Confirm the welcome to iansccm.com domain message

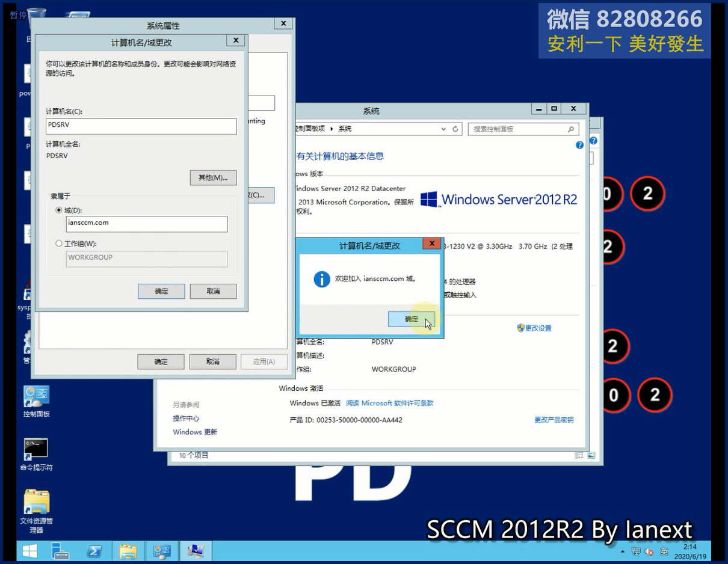(x=412, y=319)
